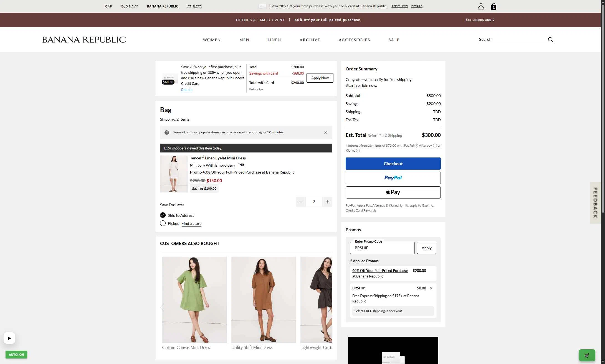Click the Enter Promo Code field

coord(382,248)
